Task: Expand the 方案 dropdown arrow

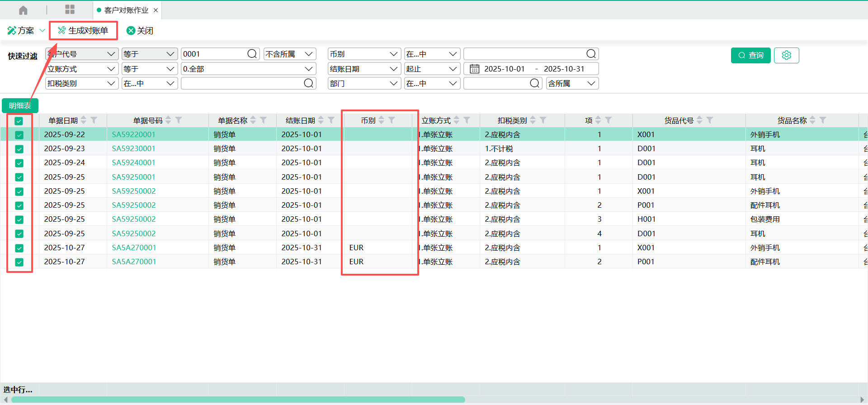Action: pos(42,30)
